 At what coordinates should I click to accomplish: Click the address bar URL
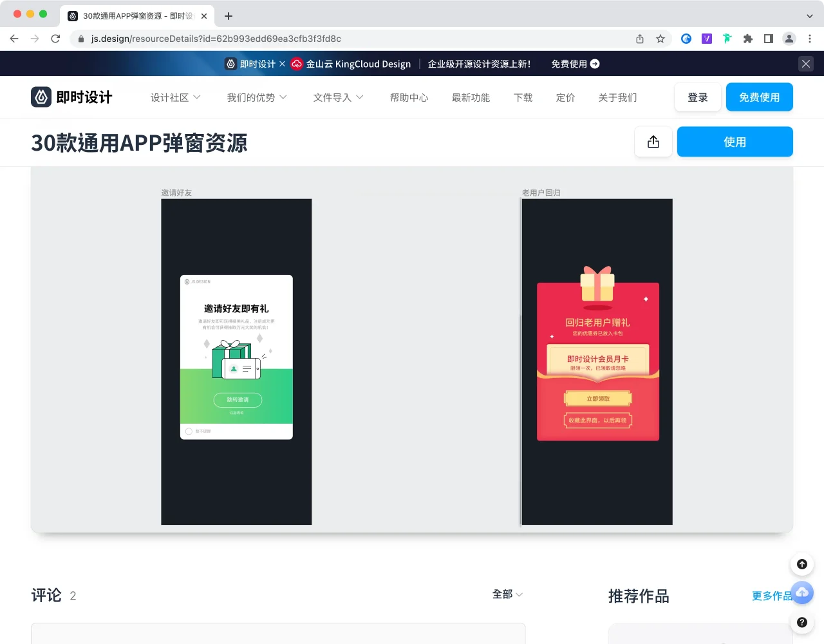[216, 39]
